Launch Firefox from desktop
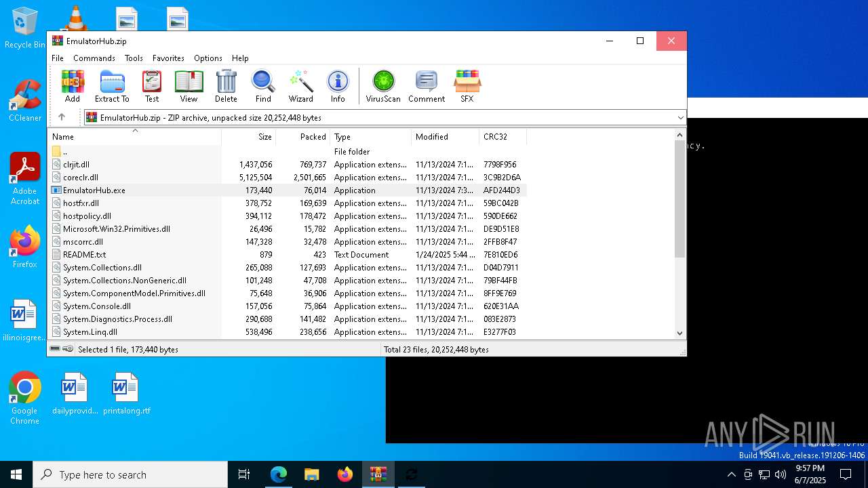This screenshot has width=868, height=488. 25,247
